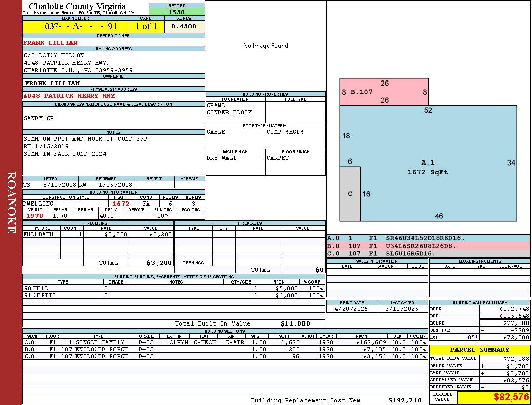
Task: Select the plumbing total $3,200
Action: click(x=159, y=263)
